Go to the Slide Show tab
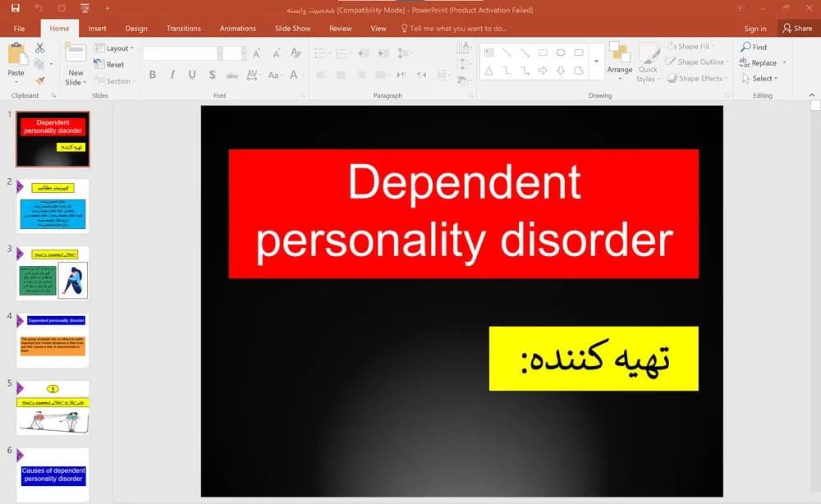 [293, 28]
